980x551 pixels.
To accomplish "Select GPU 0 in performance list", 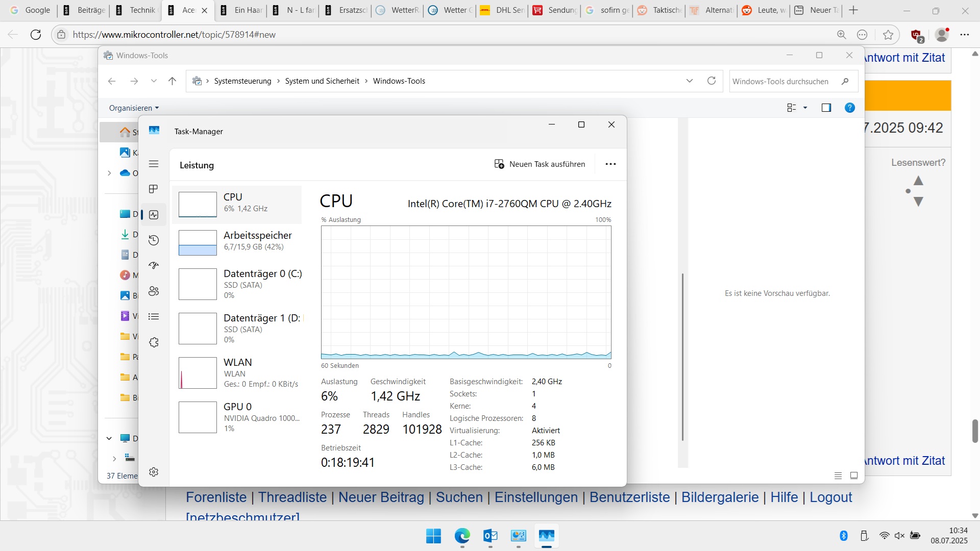I will tap(238, 417).
